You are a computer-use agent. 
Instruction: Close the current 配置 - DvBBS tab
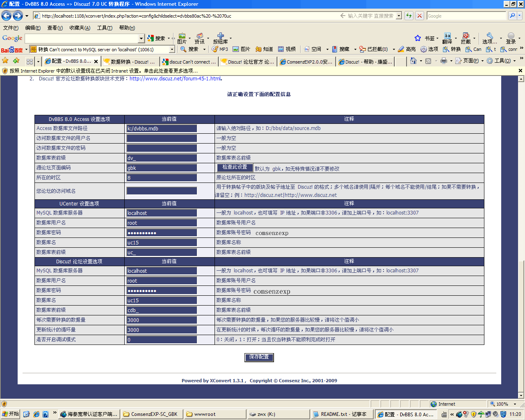point(96,62)
